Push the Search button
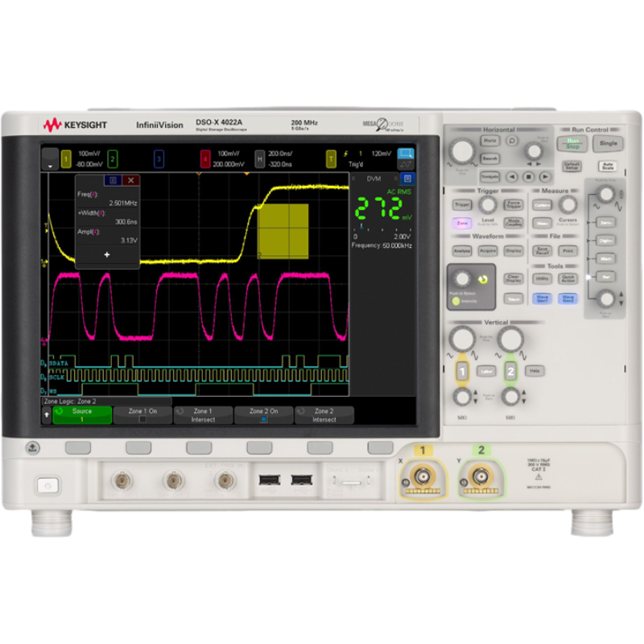The image size is (644, 644). pyautogui.click(x=489, y=158)
